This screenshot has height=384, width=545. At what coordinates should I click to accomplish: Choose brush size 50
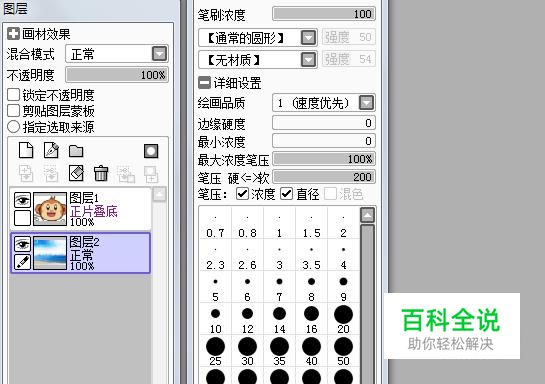click(343, 351)
